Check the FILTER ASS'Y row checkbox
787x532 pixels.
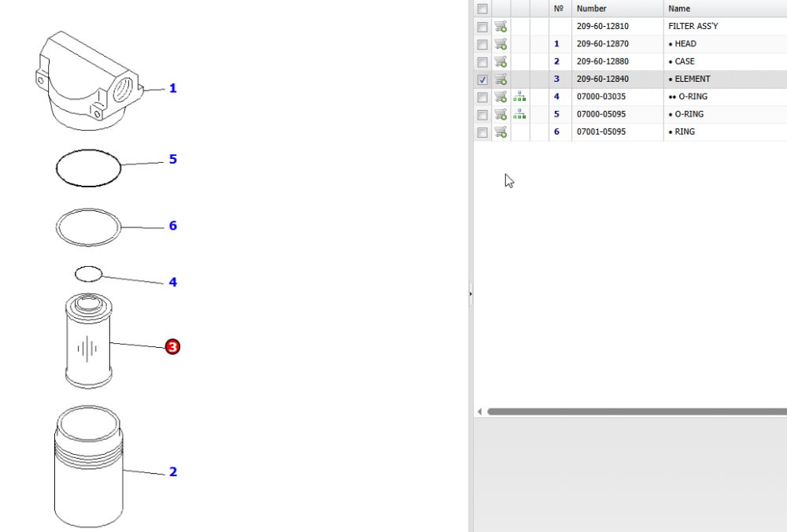(482, 27)
